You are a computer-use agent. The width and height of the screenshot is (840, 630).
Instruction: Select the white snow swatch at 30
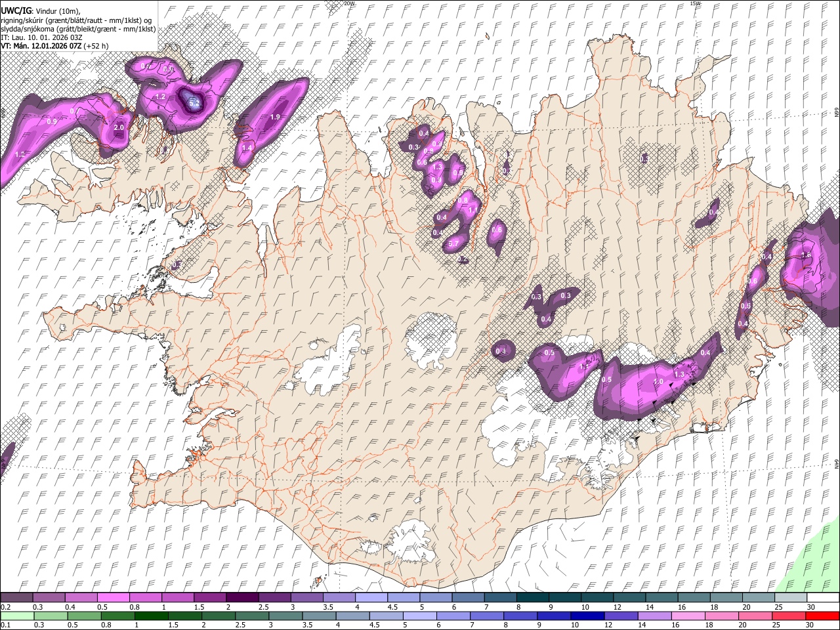tap(823, 597)
